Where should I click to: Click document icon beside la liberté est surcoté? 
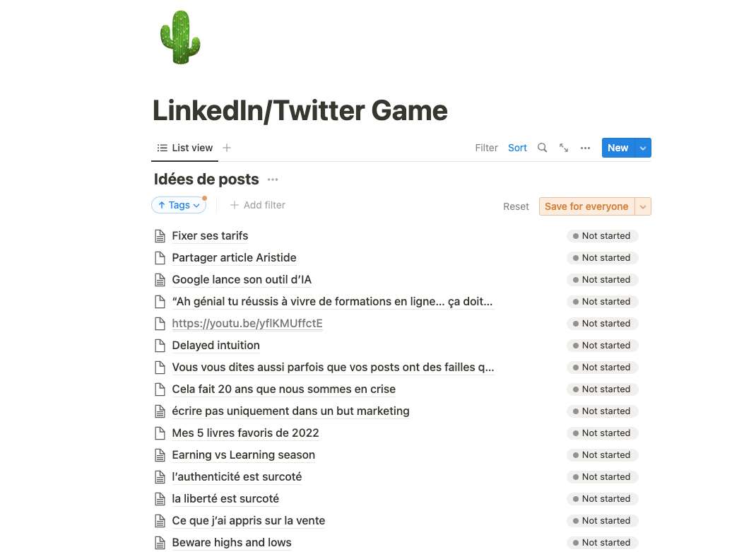[x=160, y=498]
